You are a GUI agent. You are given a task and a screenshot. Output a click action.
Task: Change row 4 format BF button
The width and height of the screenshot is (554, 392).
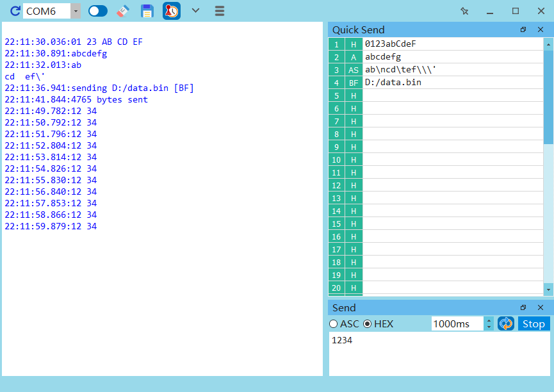pos(354,83)
